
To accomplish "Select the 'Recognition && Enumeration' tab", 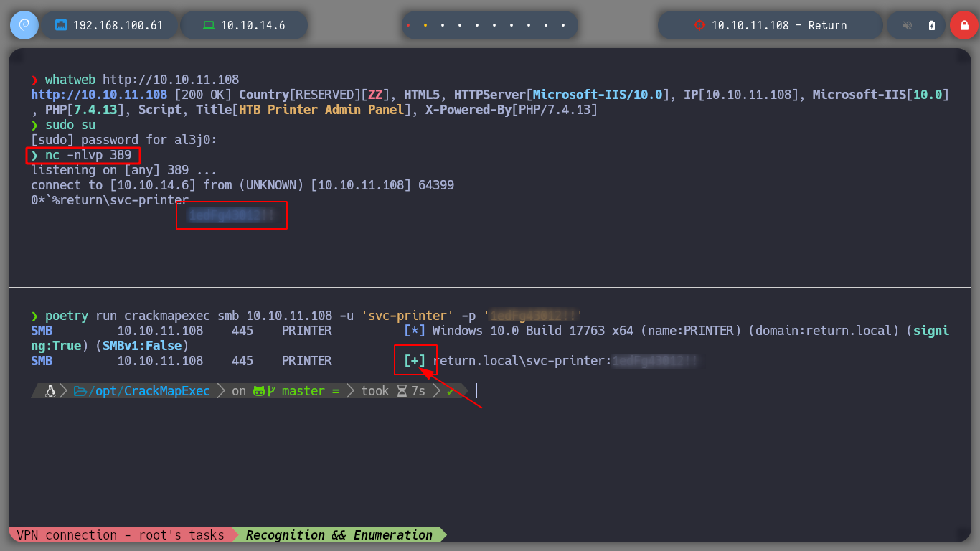I will tap(339, 535).
